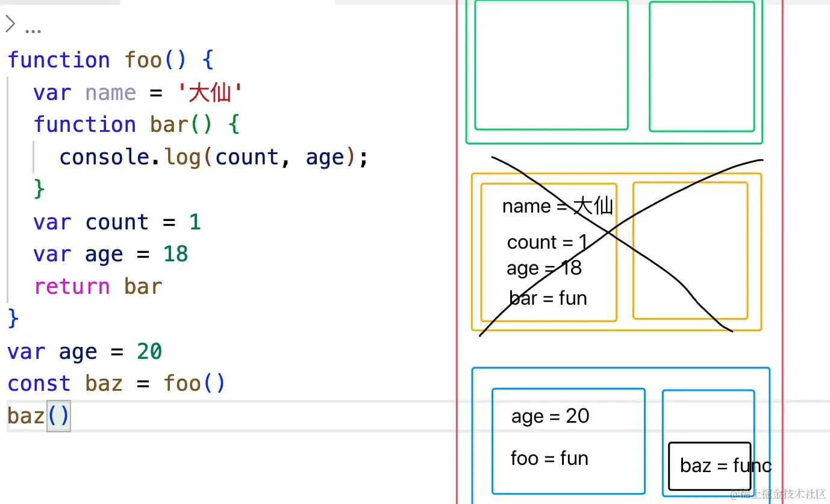
Task: Expand the breadcrumb chevron above the code
Action: click(x=10, y=25)
